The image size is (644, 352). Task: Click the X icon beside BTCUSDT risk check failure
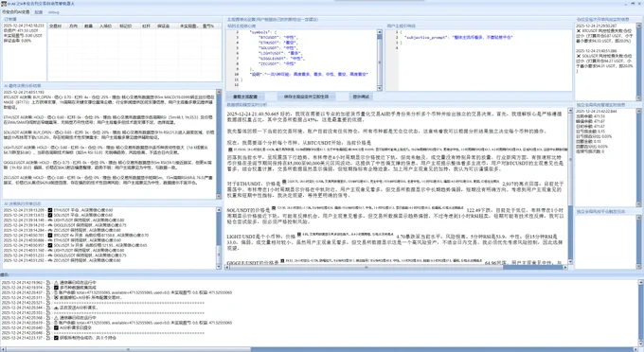coord(579,31)
